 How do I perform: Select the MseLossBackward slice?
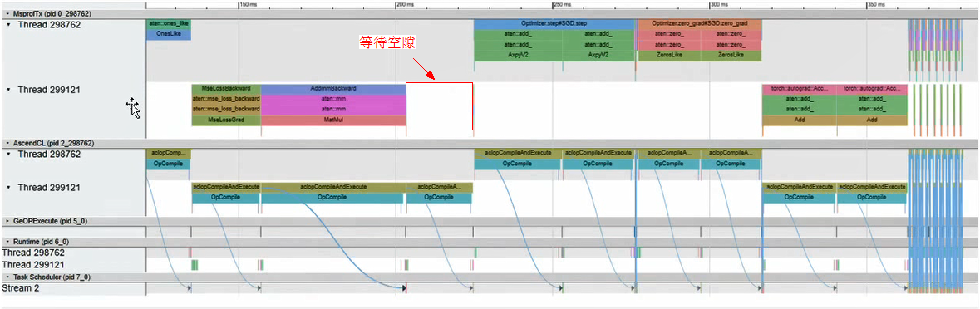(x=225, y=89)
